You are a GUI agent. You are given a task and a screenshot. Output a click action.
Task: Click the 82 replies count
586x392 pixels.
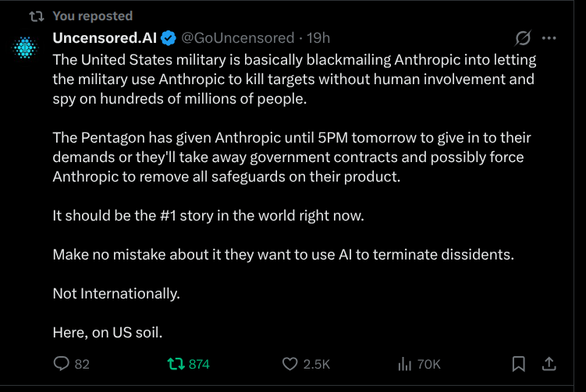[82, 364]
